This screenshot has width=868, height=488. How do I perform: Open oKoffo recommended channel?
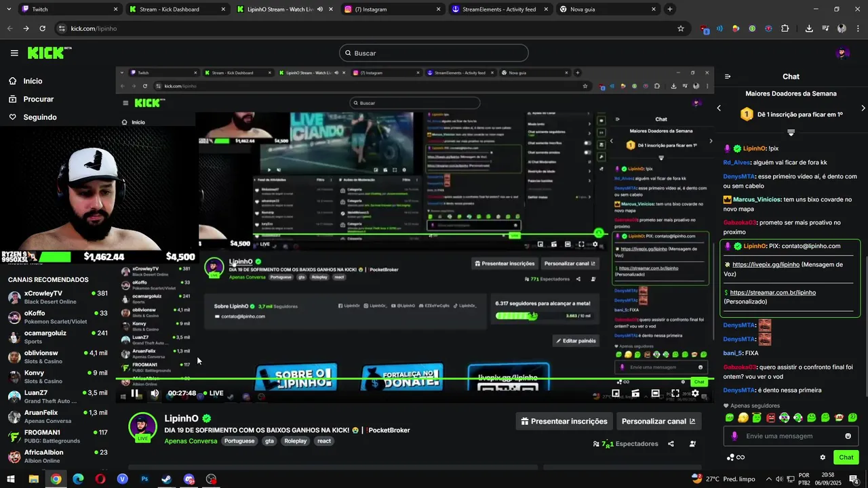pyautogui.click(x=58, y=317)
